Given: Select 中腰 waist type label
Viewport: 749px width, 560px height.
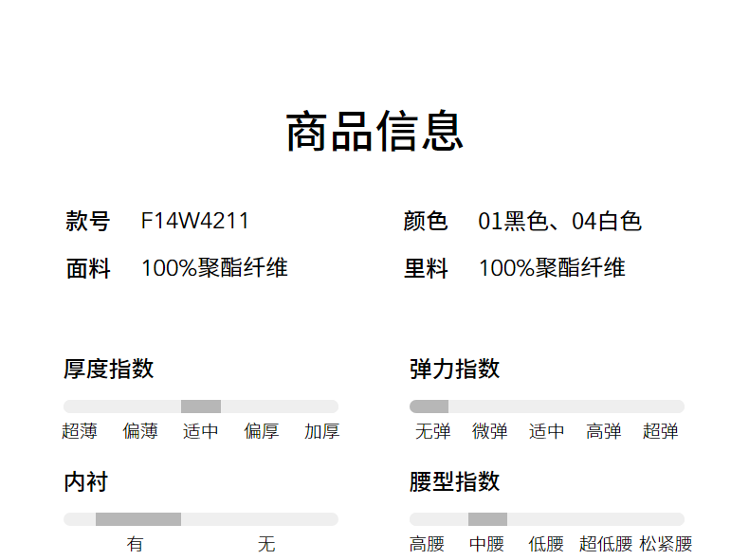Looking at the screenshot, I should (x=486, y=545).
